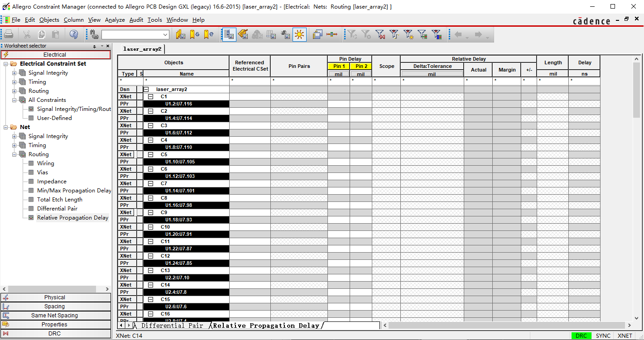Select the Relative Propagation Delay sheet tab
The image size is (644, 340).
(266, 326)
